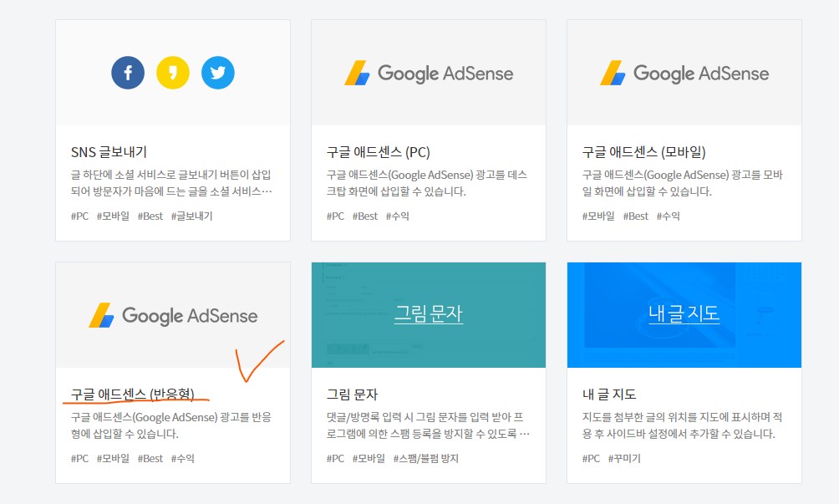This screenshot has width=839, height=504.
Task: Click #PC tag in 애드센스 (PC) card
Action: tap(335, 216)
